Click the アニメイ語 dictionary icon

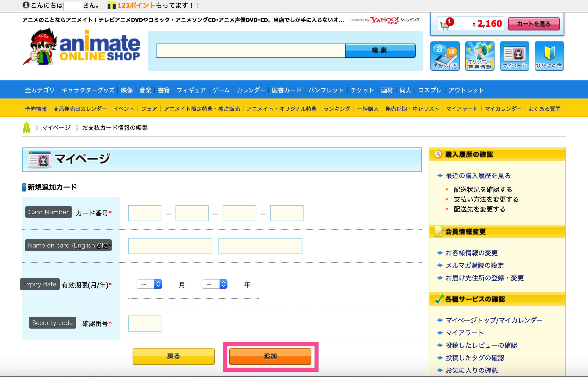click(445, 56)
